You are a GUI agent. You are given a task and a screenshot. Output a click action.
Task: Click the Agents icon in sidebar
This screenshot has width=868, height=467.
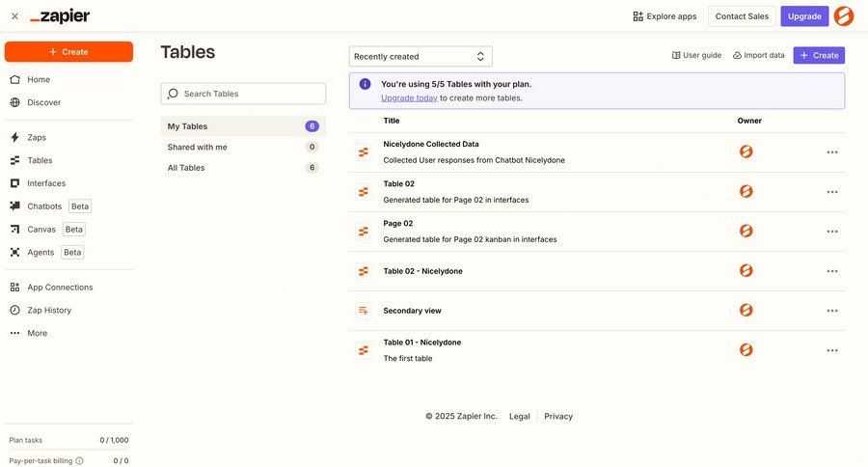point(14,252)
